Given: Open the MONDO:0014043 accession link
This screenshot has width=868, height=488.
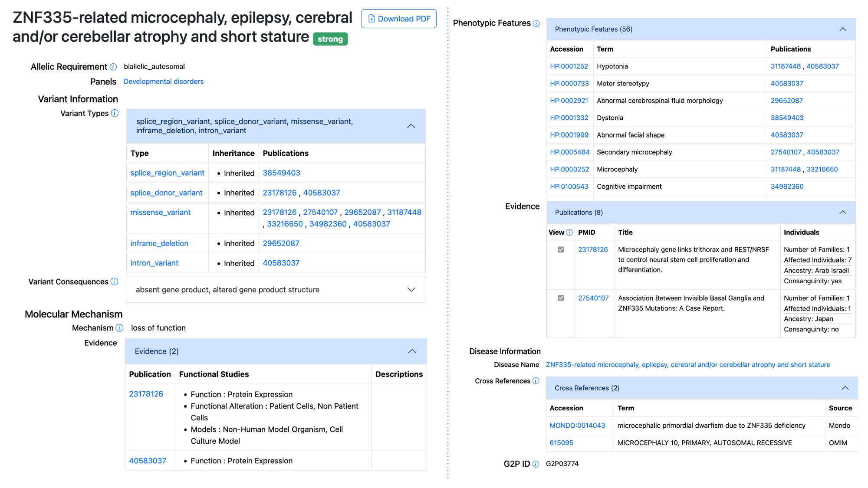Looking at the screenshot, I should click(577, 426).
